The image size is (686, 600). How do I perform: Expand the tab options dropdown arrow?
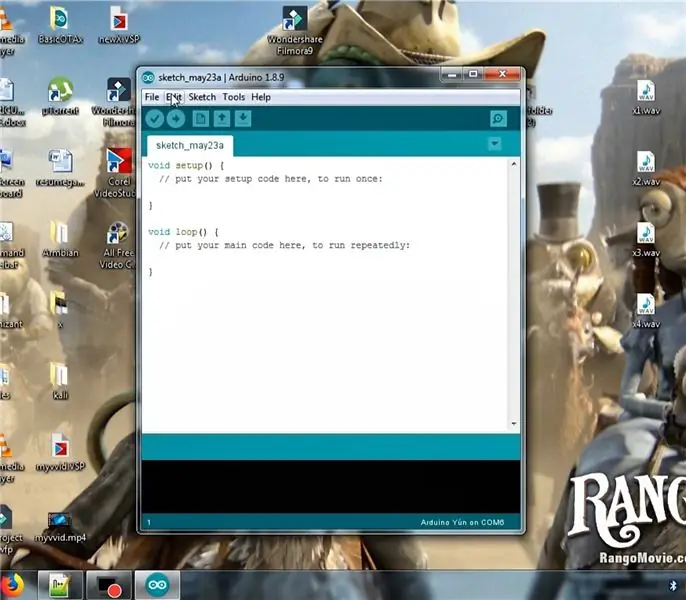pos(494,144)
